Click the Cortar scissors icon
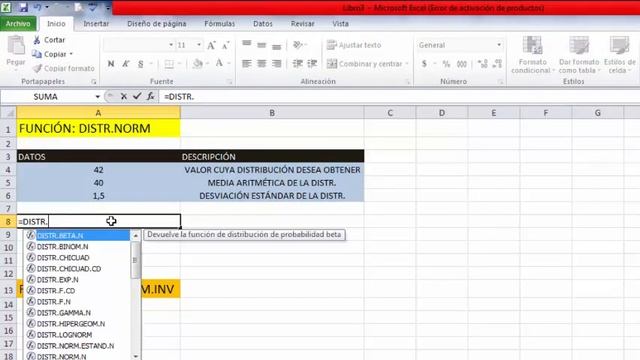The image size is (640, 360). coord(37,40)
